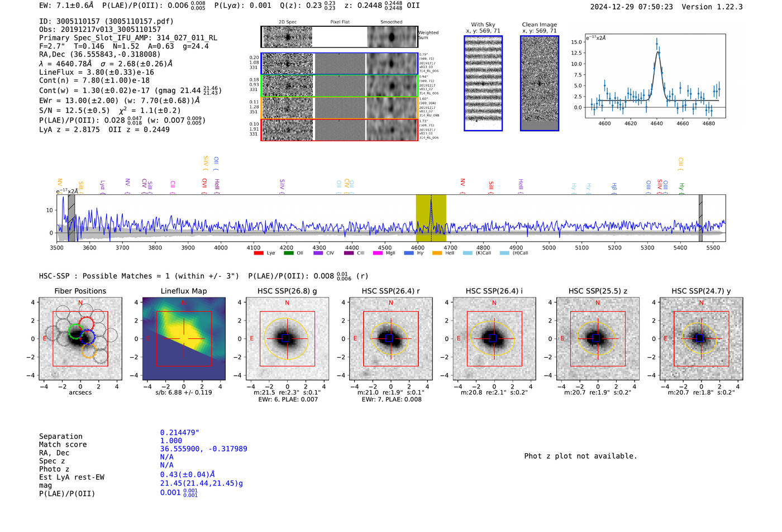This screenshot has width=782, height=532.
Task: Click the OII z = 0.2449 value
Action: click(139, 130)
